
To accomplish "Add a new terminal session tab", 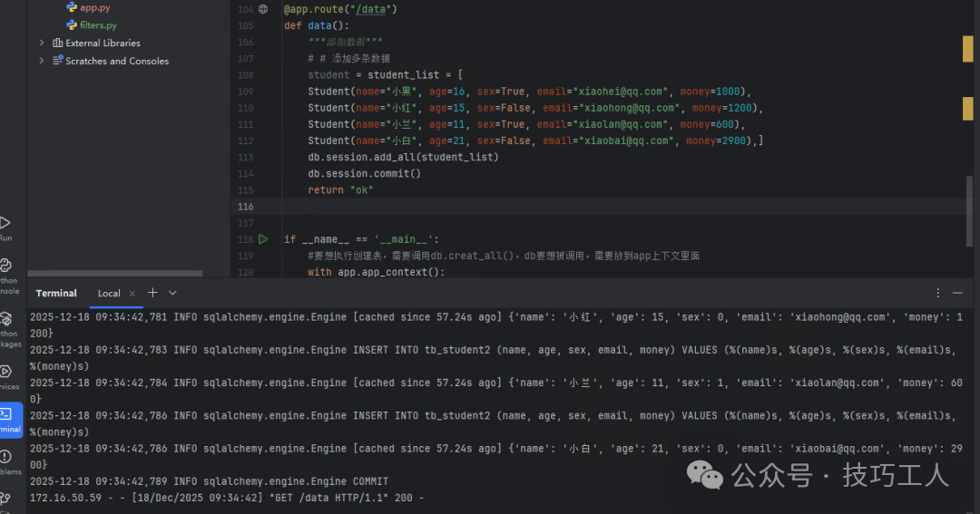I will click(x=152, y=293).
